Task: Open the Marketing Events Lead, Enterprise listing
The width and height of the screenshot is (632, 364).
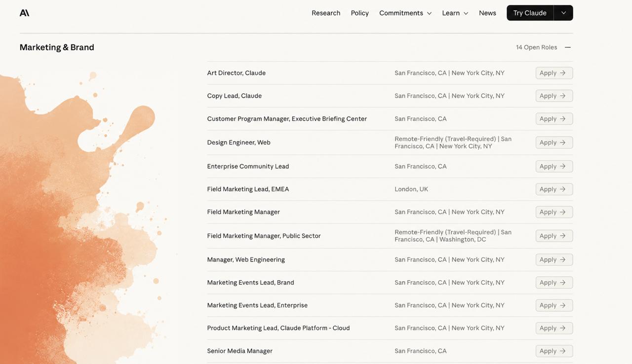Action: click(x=257, y=305)
